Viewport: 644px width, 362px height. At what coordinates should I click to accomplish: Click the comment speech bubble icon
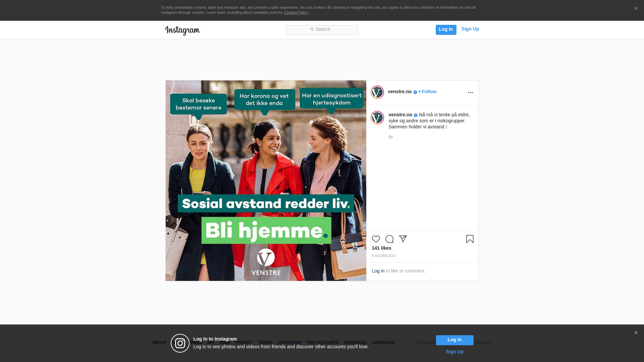[389, 239]
